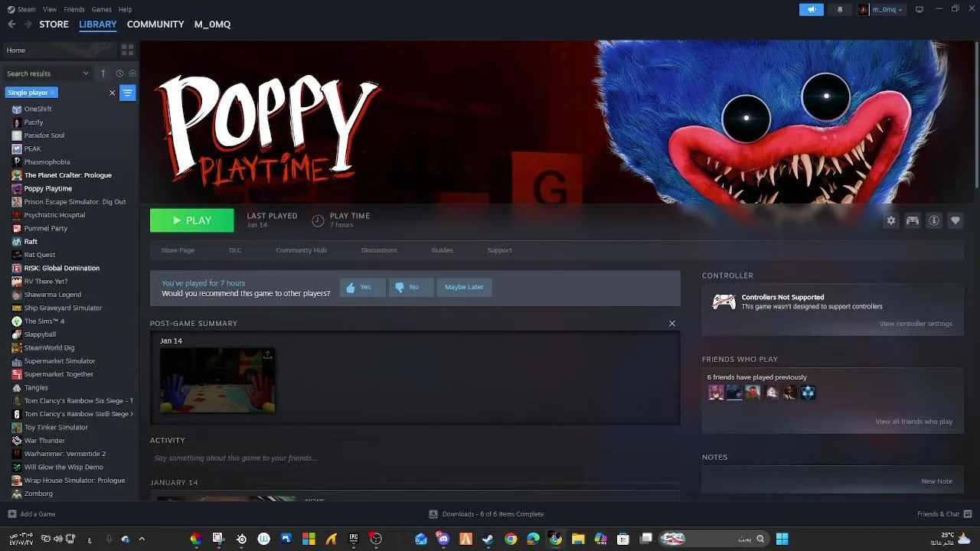Clear the library search X icon
This screenshot has width=980, height=551.
click(112, 93)
